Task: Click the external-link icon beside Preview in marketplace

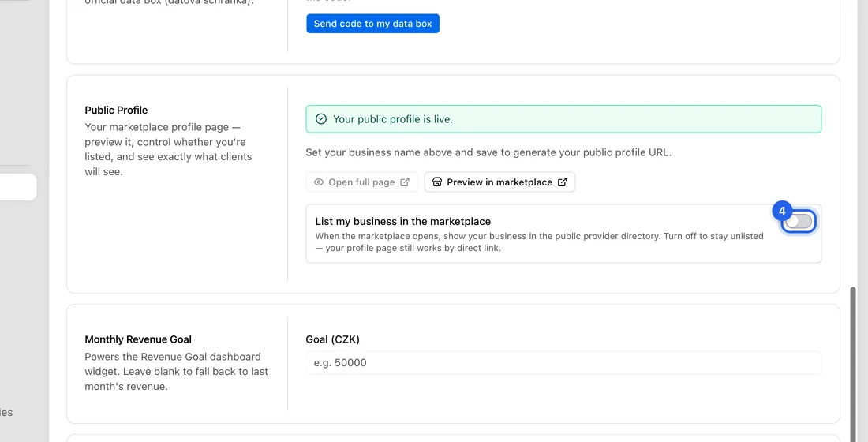Action: [x=562, y=182]
